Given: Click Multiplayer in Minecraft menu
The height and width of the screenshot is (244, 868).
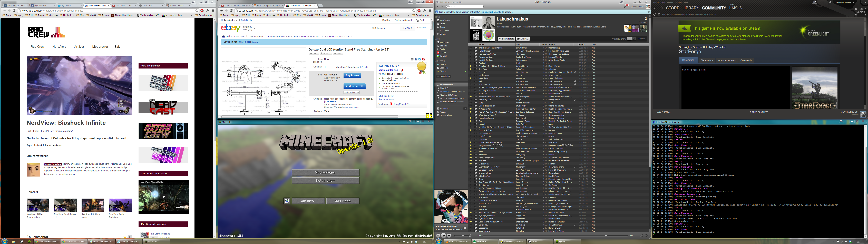Looking at the screenshot, I should click(325, 180).
